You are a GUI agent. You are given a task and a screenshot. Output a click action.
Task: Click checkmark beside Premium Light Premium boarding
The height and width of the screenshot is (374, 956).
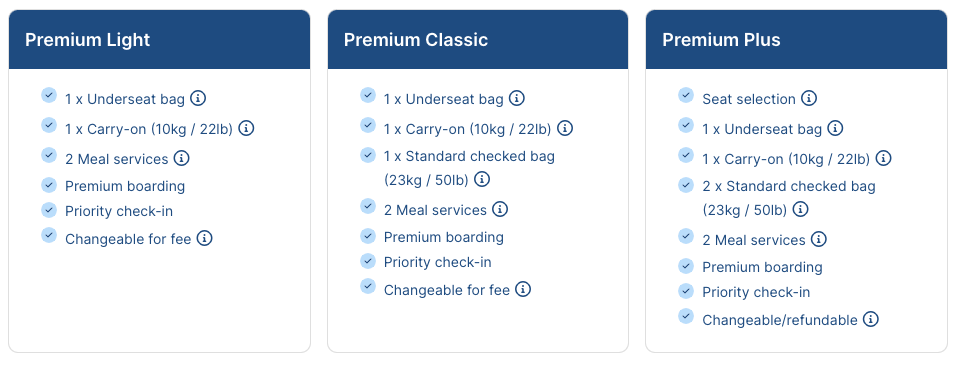pyautogui.click(x=49, y=184)
